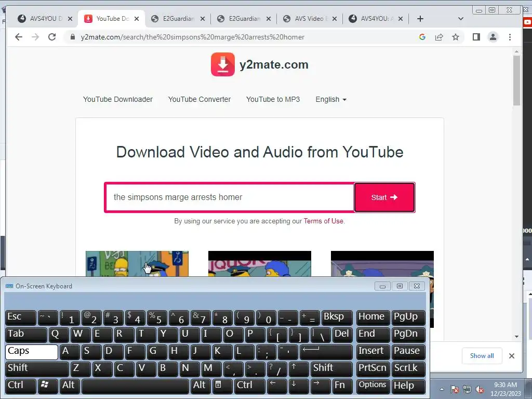The height and width of the screenshot is (399, 532).
Task: Toggle right Shift key on on-screen keyboard
Action: (331, 369)
